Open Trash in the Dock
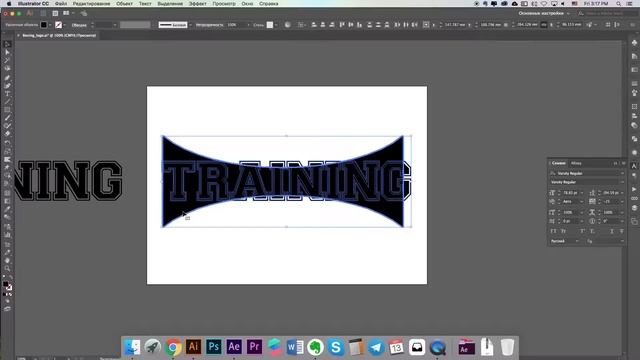The width and height of the screenshot is (640, 360). (x=507, y=347)
